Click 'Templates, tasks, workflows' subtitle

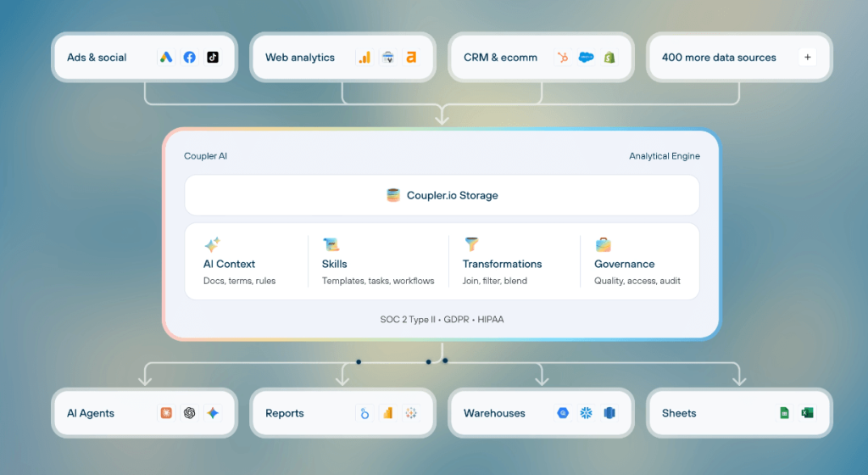378,281
